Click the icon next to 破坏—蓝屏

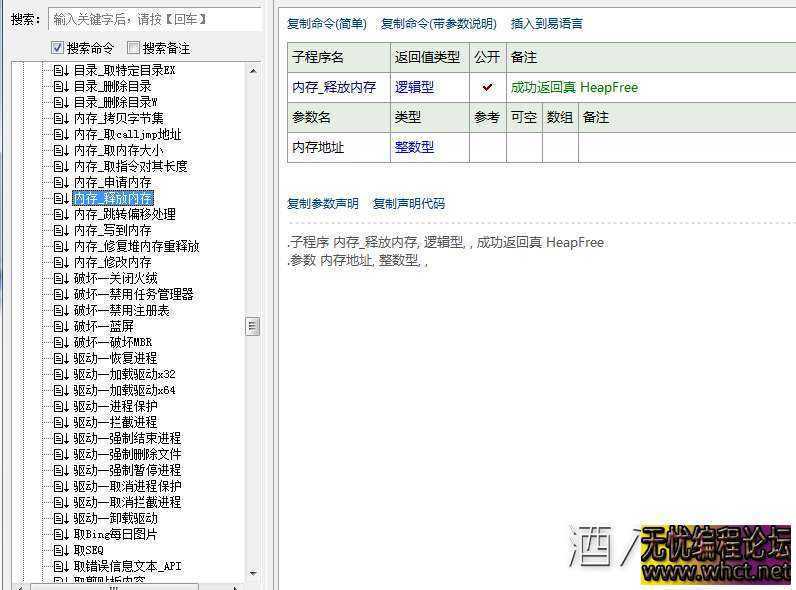click(61, 327)
